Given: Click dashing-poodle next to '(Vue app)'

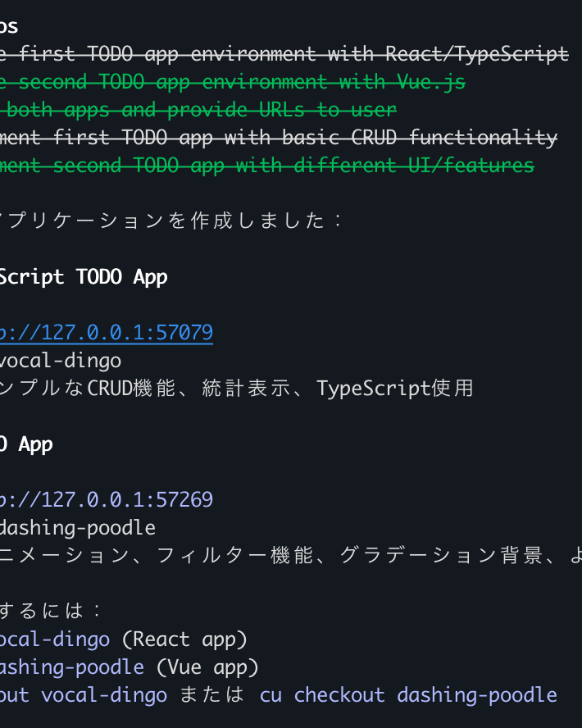Looking at the screenshot, I should pos(72,667).
